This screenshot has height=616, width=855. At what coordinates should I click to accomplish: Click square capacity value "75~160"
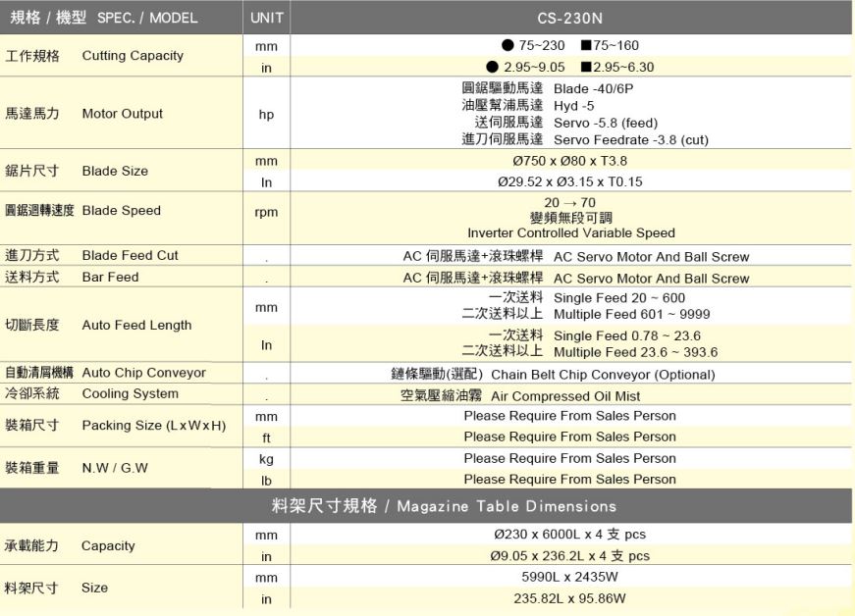tap(616, 45)
